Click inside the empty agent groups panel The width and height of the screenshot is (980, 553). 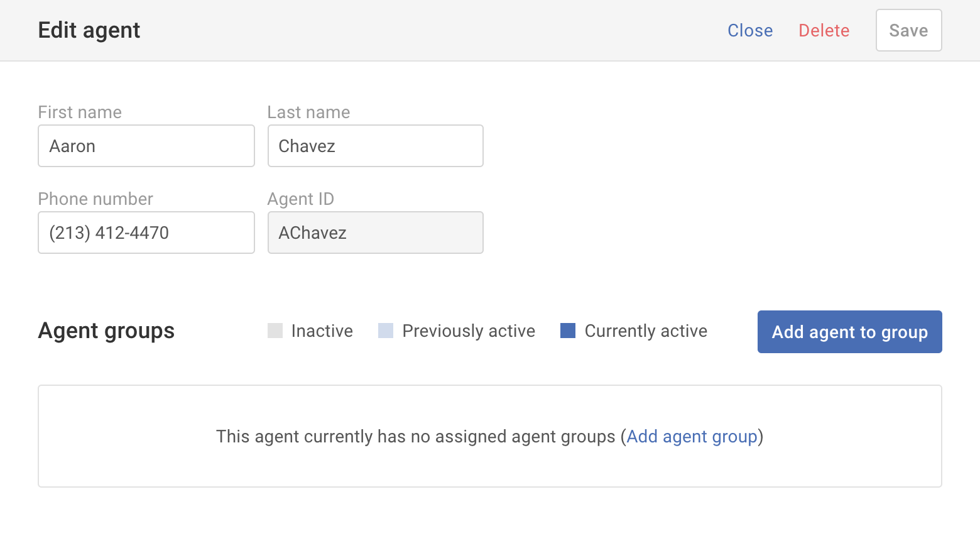[490, 436]
